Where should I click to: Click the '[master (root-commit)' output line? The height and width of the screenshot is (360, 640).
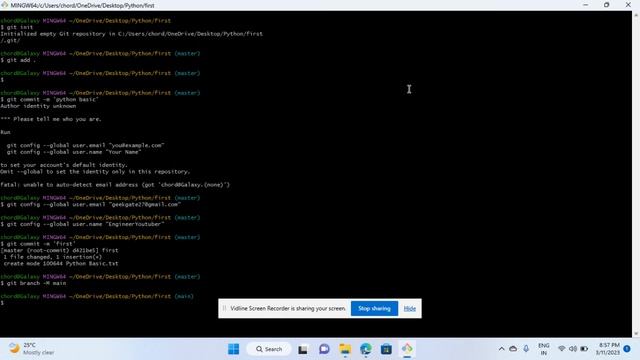click(59, 250)
